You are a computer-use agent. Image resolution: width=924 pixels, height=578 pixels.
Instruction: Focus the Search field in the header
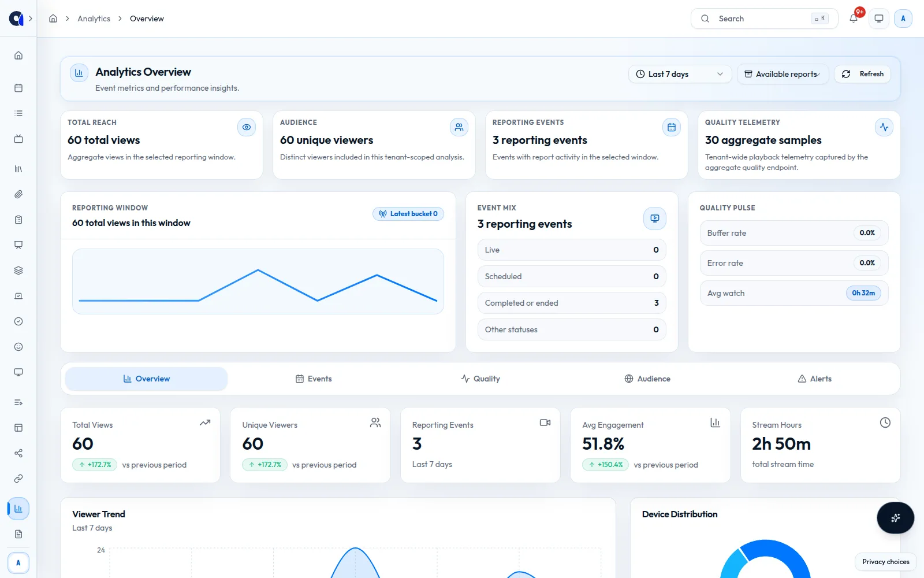764,18
